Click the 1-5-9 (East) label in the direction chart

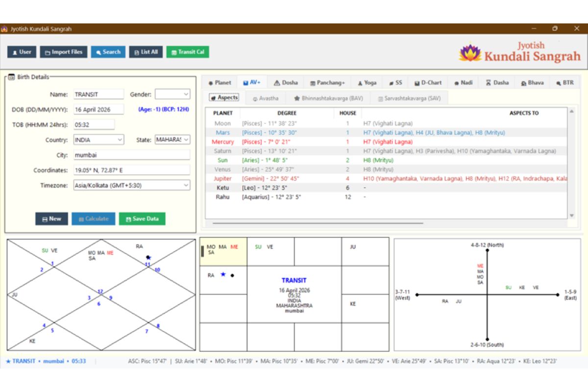click(570, 295)
